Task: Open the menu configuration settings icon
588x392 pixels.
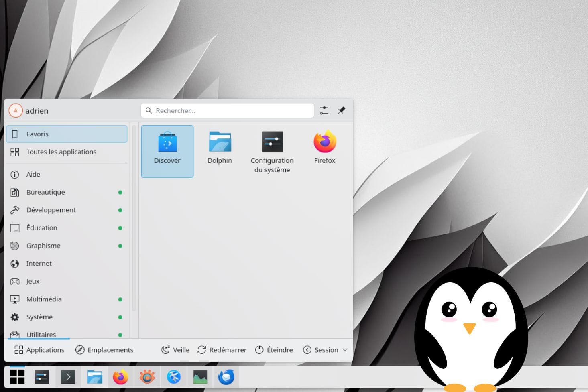Action: click(324, 110)
